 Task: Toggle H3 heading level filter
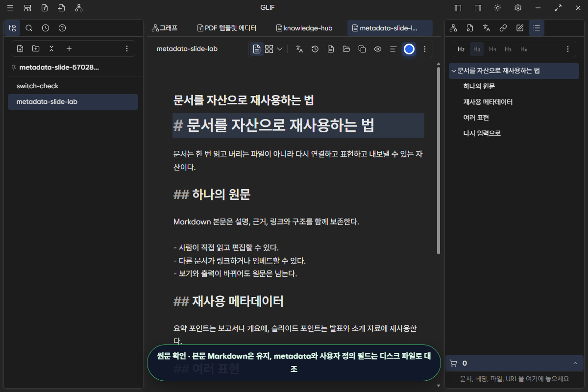[x=477, y=49]
